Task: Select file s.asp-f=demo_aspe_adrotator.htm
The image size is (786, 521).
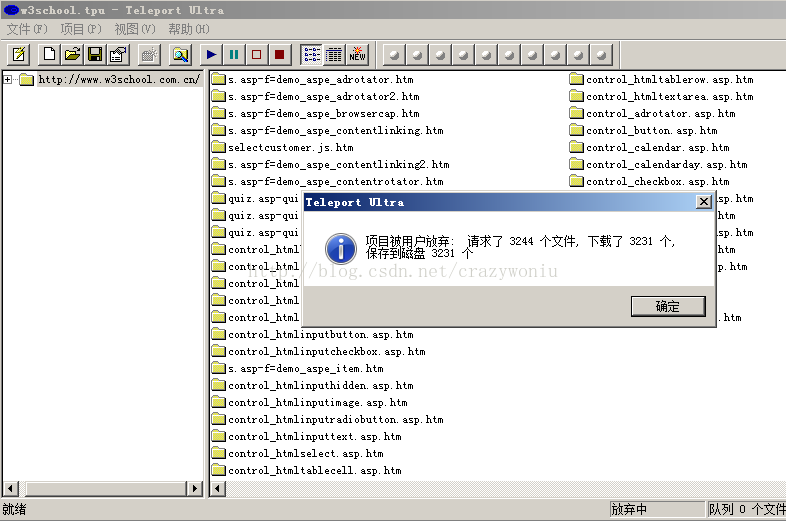Action: coord(321,79)
